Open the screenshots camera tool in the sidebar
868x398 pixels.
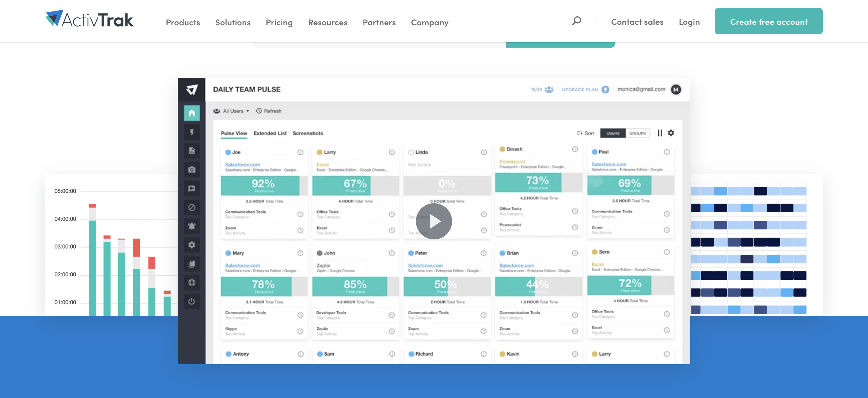pyautogui.click(x=192, y=170)
